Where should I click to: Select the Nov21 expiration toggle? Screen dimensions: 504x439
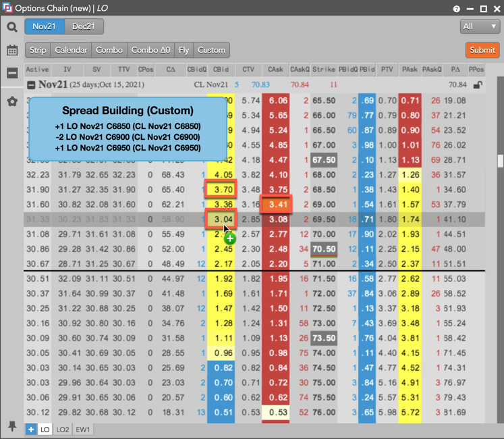coord(45,27)
